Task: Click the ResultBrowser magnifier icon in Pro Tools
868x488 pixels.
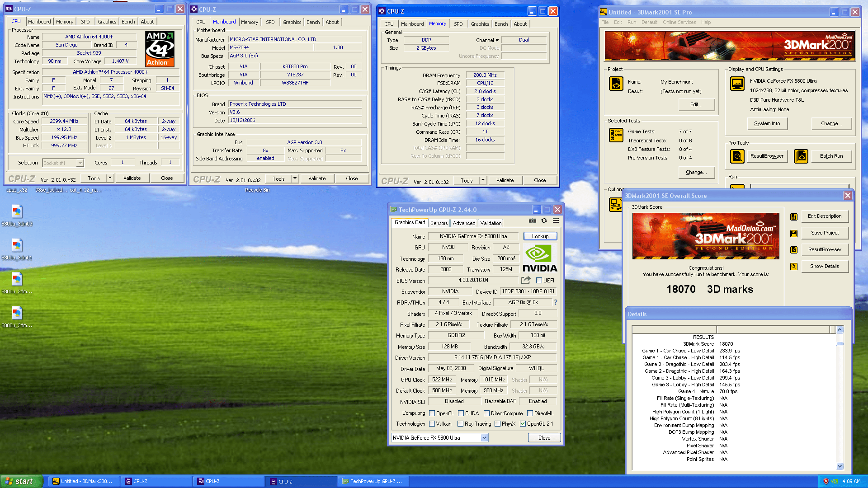Action: pos(737,156)
